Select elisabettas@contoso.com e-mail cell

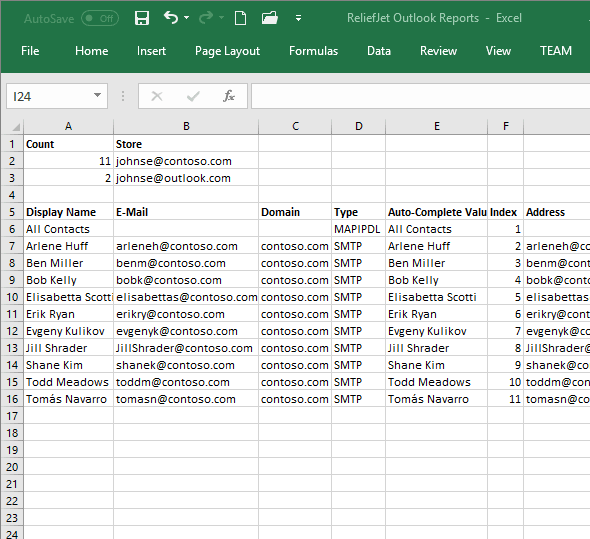coord(186,297)
